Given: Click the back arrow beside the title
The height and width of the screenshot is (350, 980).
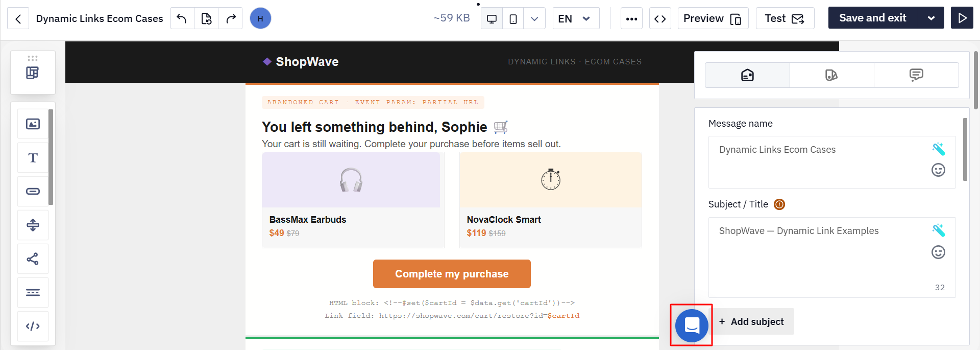Looking at the screenshot, I should coord(18,19).
